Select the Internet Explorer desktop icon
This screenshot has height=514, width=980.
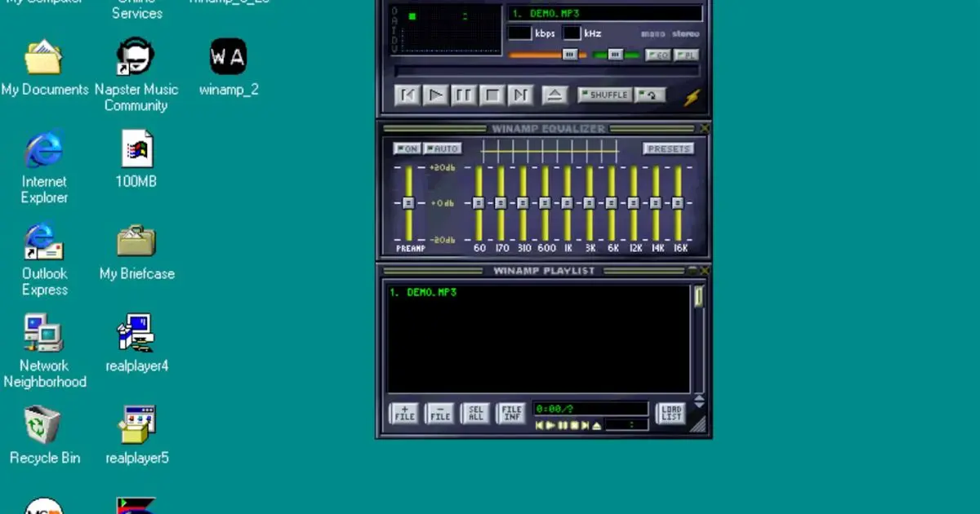pyautogui.click(x=44, y=168)
